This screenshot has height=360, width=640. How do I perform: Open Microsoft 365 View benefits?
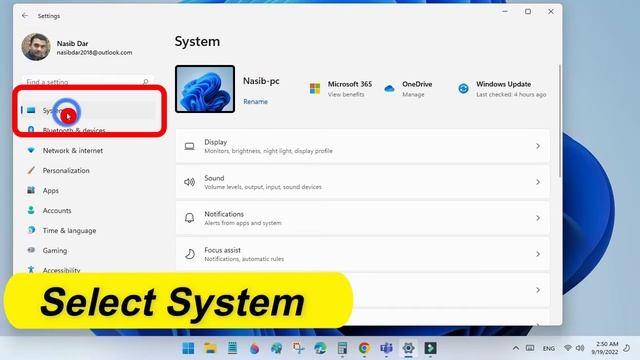click(x=346, y=94)
